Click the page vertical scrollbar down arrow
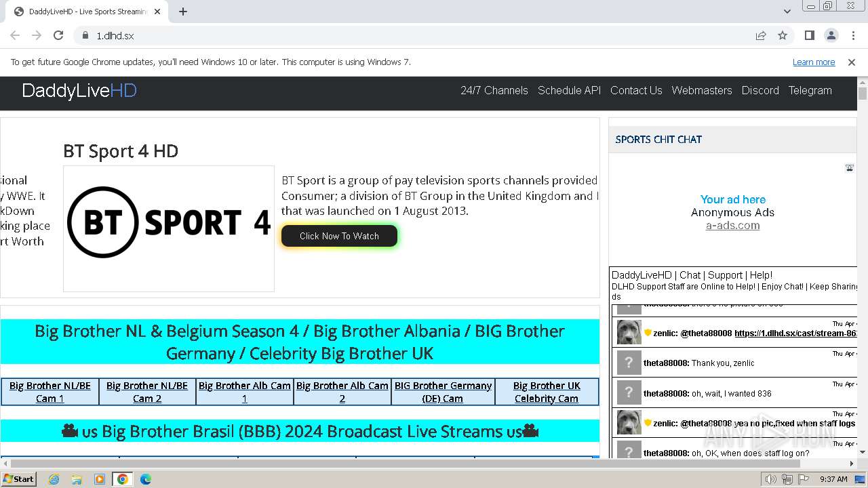The height and width of the screenshot is (488, 868). (863, 452)
